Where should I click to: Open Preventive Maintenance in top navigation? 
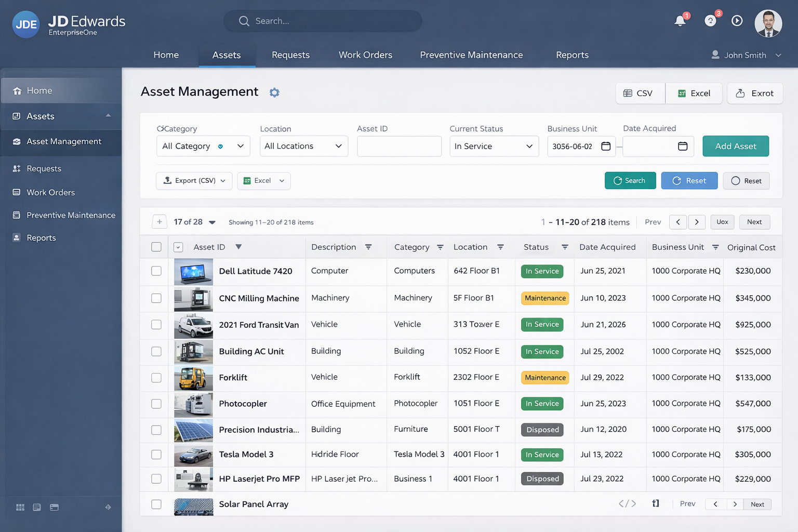(471, 55)
